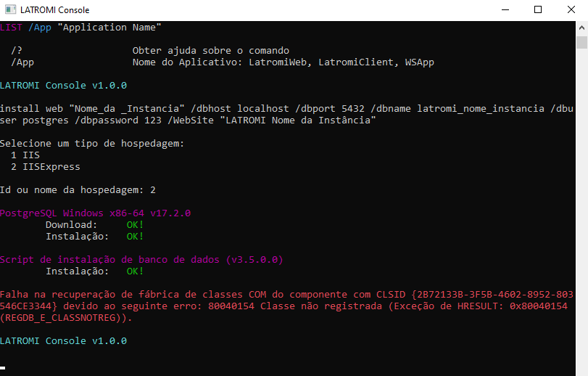This screenshot has width=588, height=376.
Task: Maximize the LATROMI Console window
Action: point(538,9)
